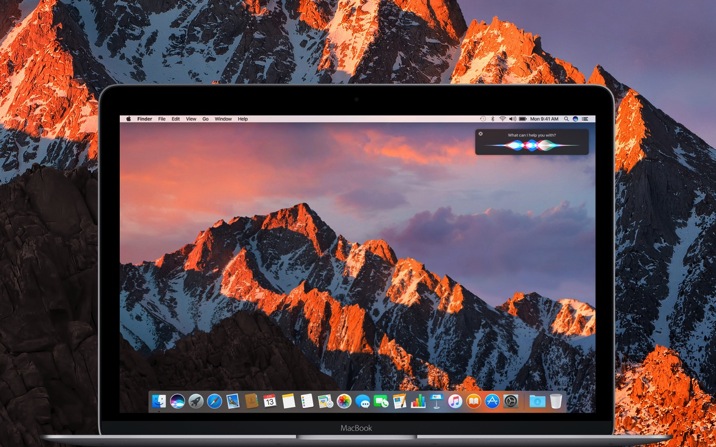The height and width of the screenshot is (447, 716).
Task: Click the small icon in Siri panel corner
Action: pyautogui.click(x=480, y=134)
